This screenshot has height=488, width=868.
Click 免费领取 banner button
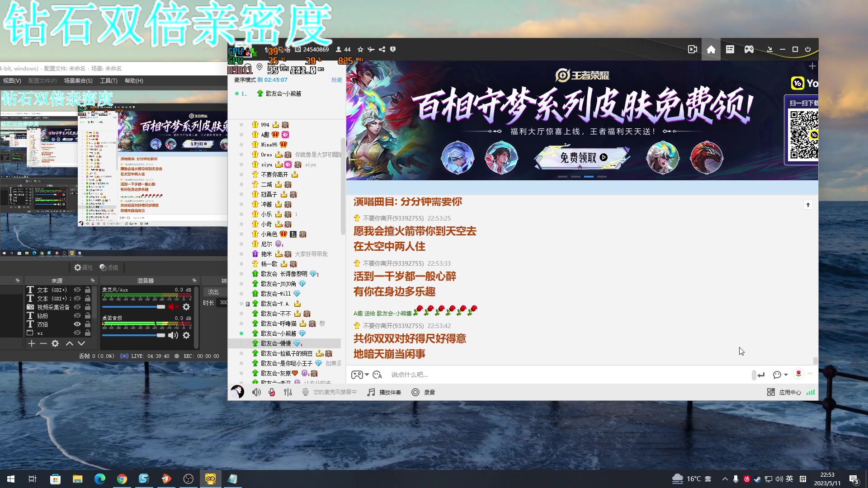pos(583,157)
